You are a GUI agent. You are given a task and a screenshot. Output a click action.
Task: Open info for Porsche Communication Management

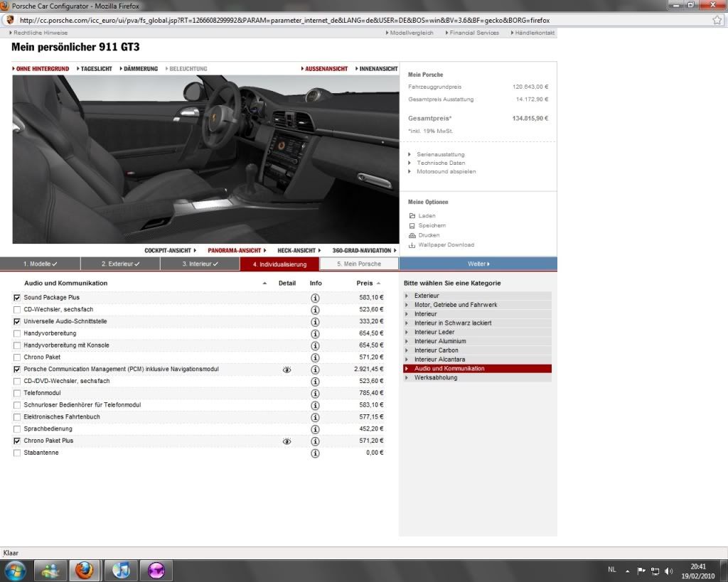315,370
